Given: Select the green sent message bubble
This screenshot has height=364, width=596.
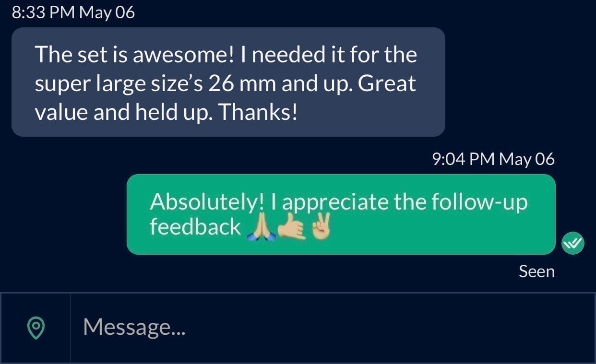Looking at the screenshot, I should point(341,214).
